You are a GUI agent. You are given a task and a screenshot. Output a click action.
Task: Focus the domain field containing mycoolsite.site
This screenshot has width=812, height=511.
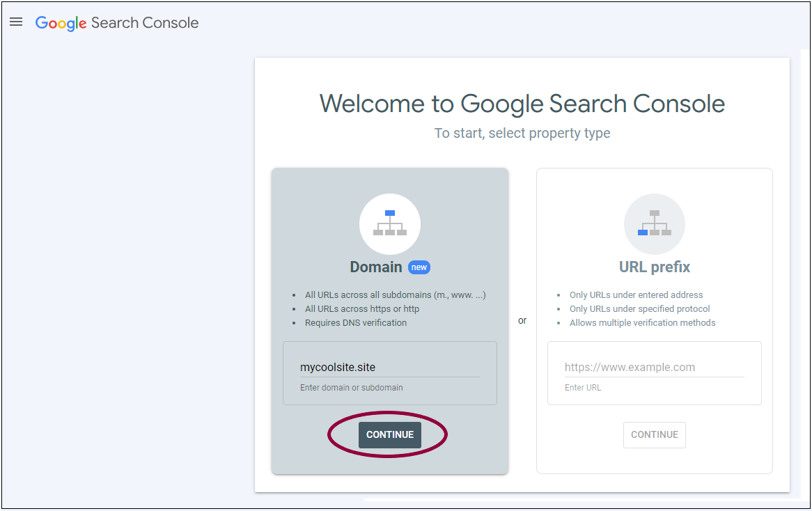click(x=389, y=368)
